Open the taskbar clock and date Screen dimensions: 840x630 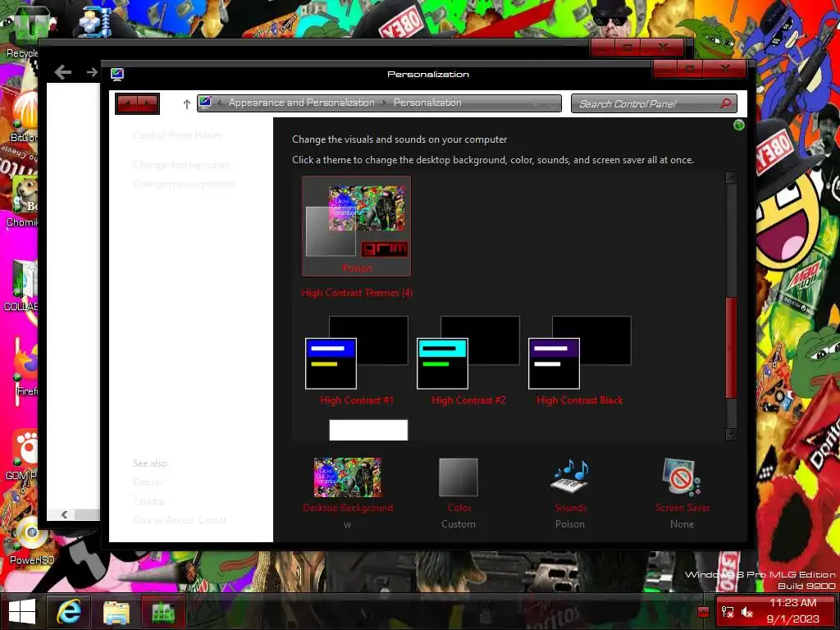pyautogui.click(x=793, y=610)
